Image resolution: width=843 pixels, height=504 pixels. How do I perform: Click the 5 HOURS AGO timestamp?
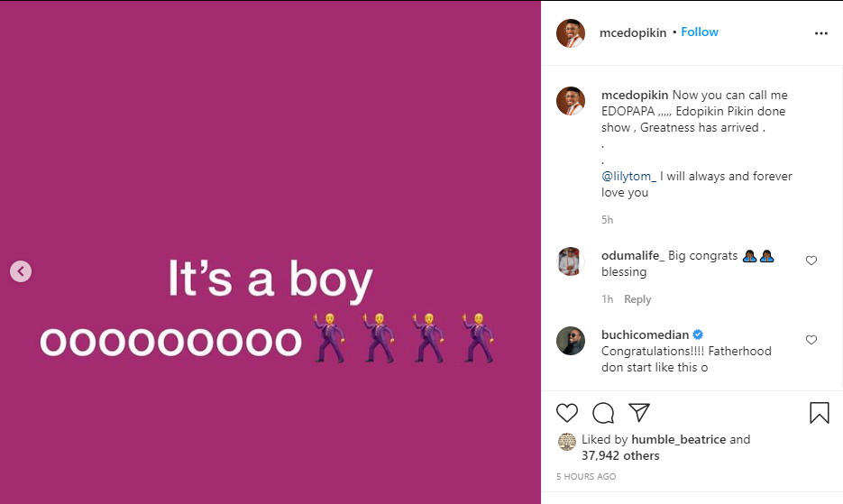click(586, 476)
